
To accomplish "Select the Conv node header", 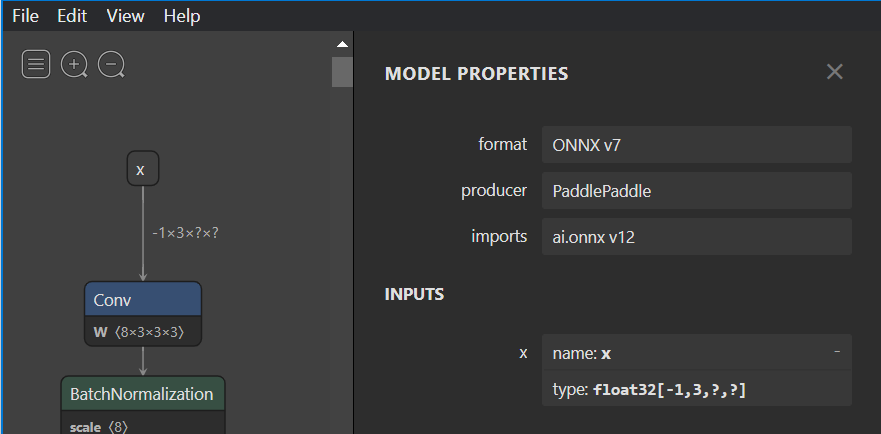I will [x=143, y=300].
